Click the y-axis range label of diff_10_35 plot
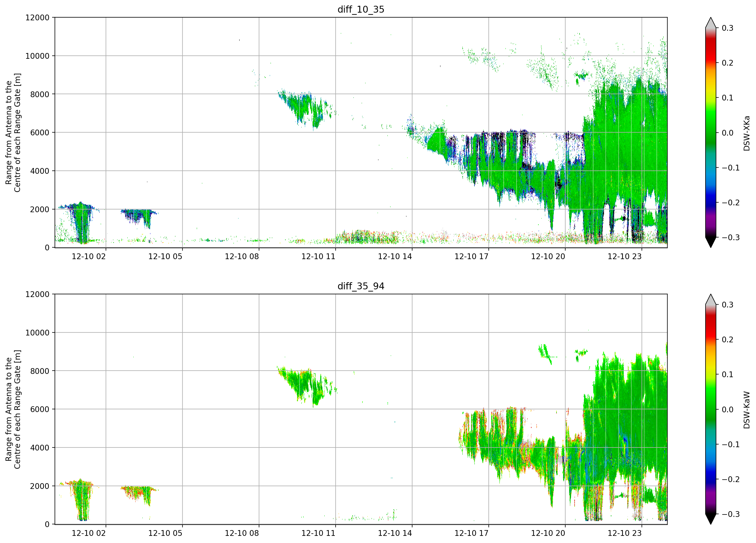 pos(13,133)
